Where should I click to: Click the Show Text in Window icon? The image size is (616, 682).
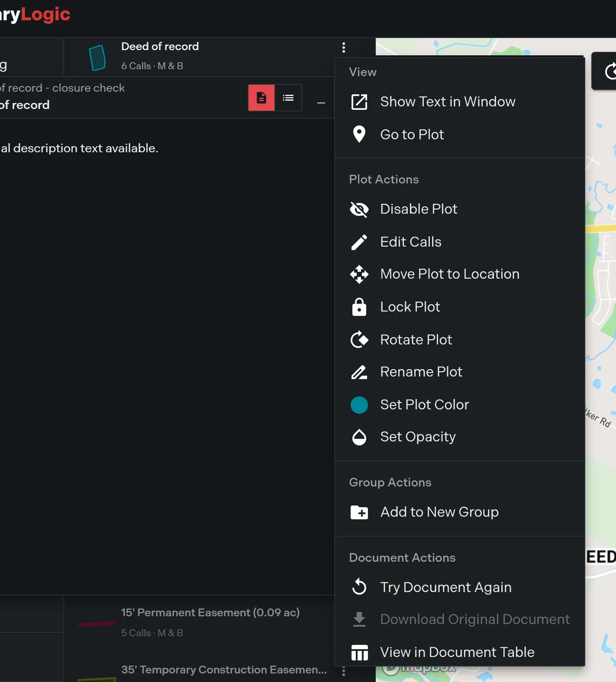click(359, 102)
